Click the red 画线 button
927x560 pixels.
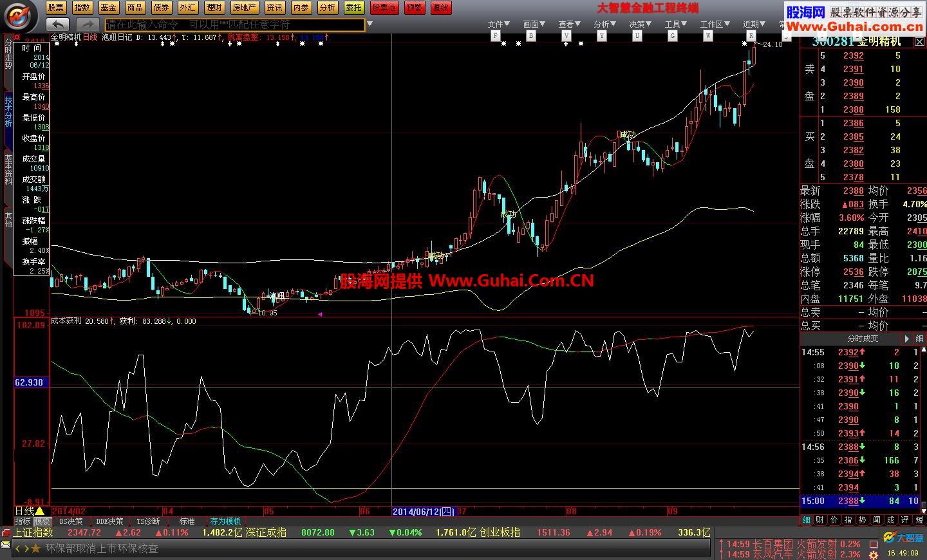[x=441, y=8]
